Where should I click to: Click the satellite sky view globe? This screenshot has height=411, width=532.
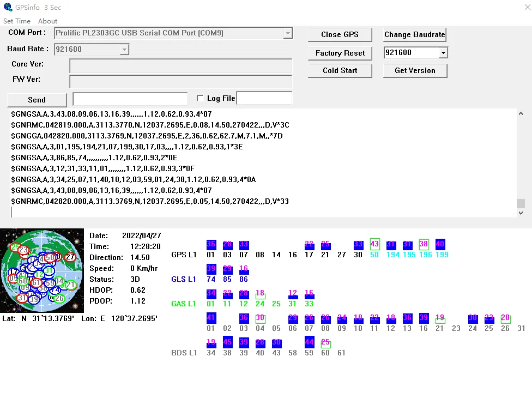coord(42,270)
